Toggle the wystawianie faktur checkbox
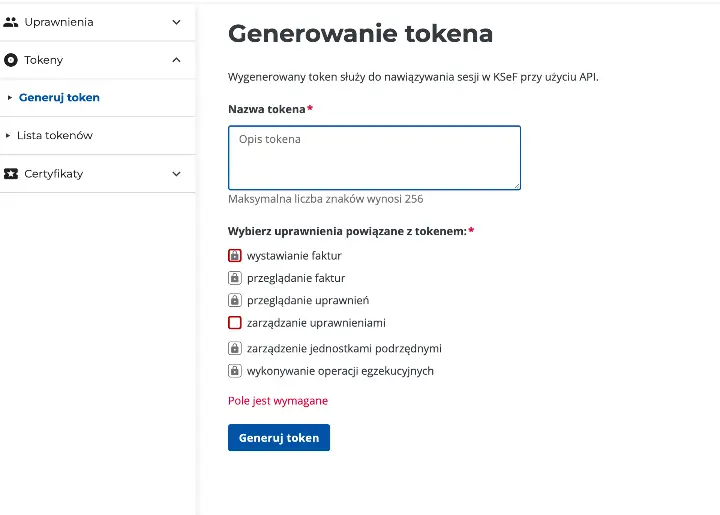Viewport: 720px width, 515px height. pyautogui.click(x=235, y=256)
